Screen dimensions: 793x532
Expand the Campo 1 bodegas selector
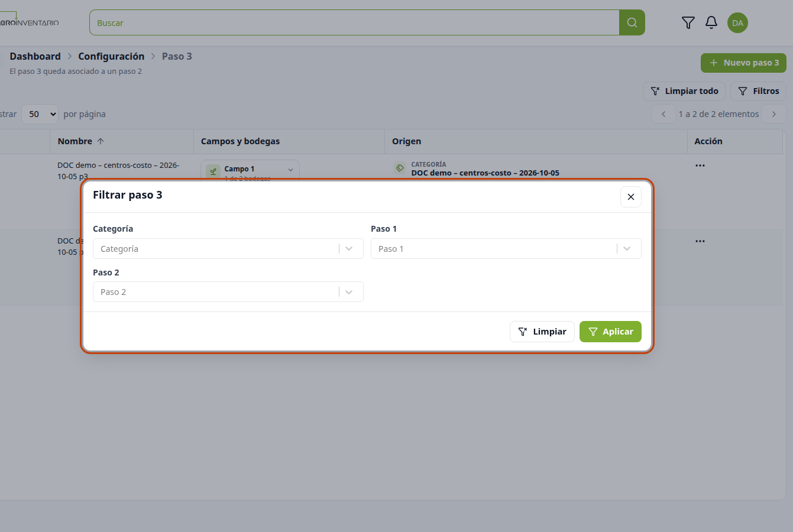[x=250, y=170]
